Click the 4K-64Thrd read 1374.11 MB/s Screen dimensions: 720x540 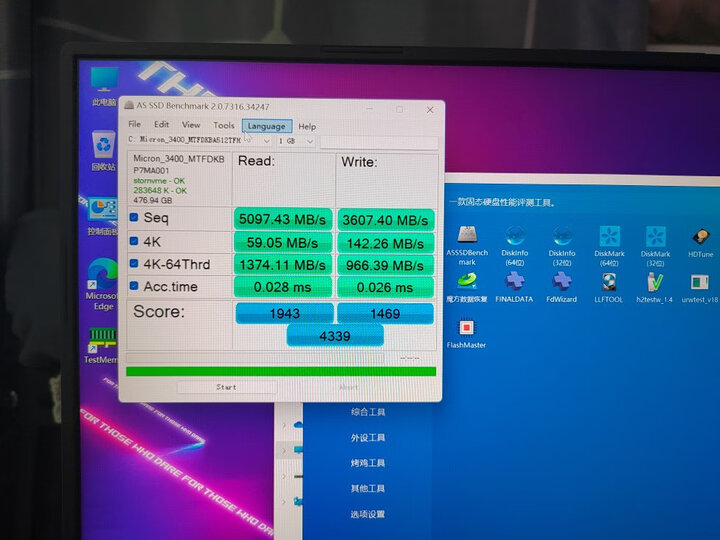(282, 265)
